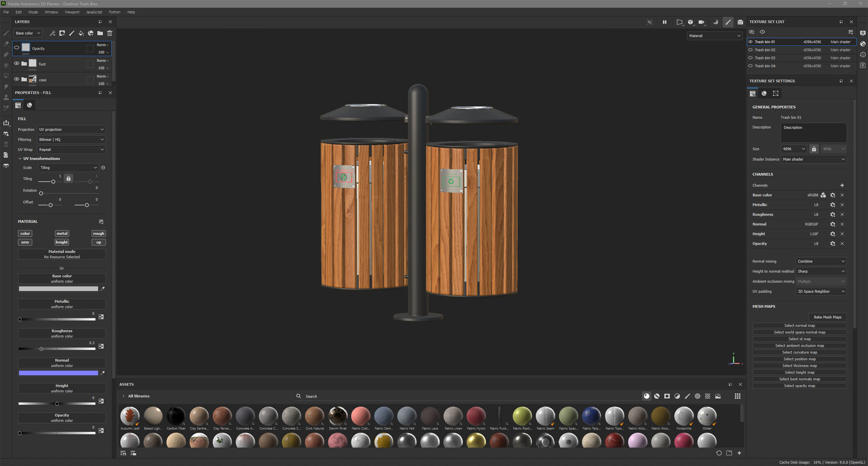Hide the case folder layer
Screen dimensions: 868x466
[17, 79]
